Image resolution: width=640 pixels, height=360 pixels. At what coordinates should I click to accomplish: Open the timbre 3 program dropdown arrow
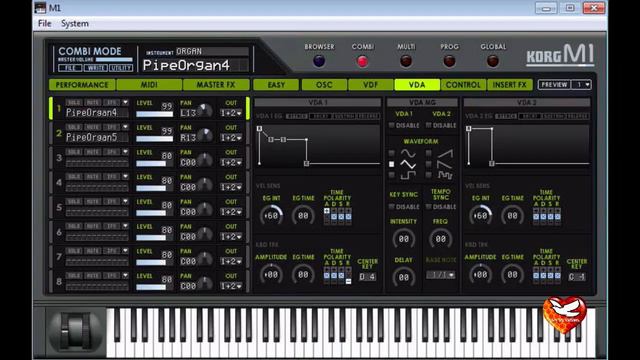pyautogui.click(x=125, y=152)
